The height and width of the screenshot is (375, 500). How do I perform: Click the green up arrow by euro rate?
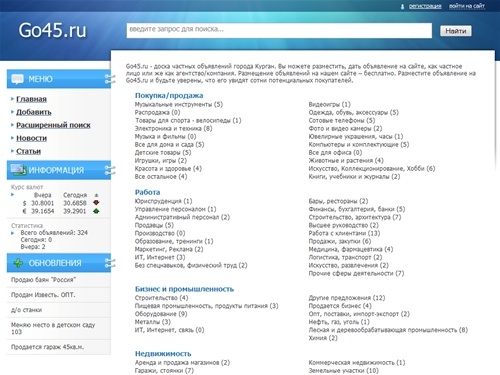coord(96,211)
